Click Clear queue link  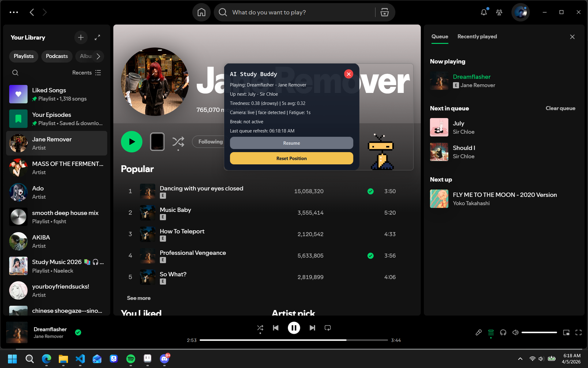coord(560,108)
